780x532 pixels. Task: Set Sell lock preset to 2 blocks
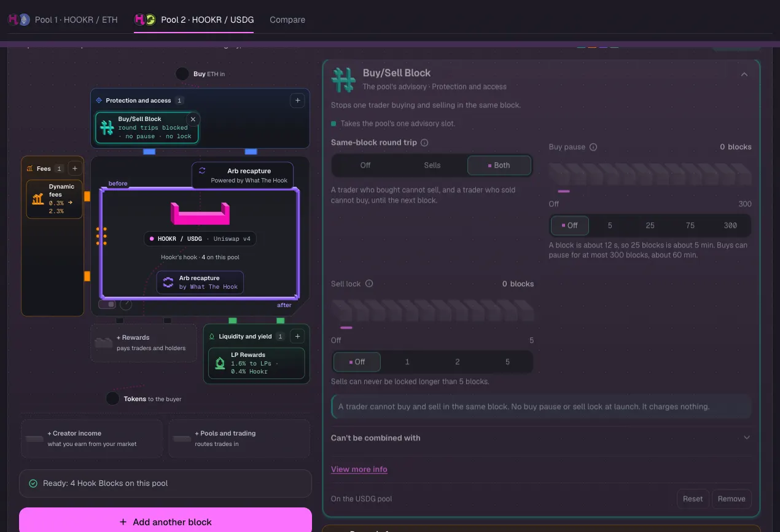point(458,362)
